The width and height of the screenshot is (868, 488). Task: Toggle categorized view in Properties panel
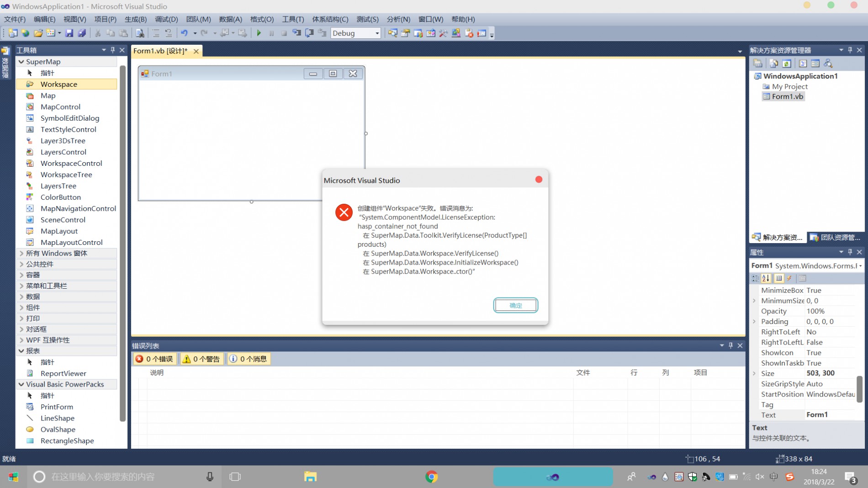(x=756, y=278)
